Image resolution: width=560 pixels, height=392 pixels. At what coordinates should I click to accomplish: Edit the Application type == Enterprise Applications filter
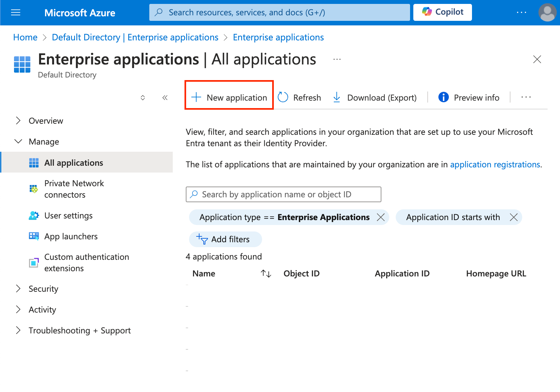(x=285, y=217)
